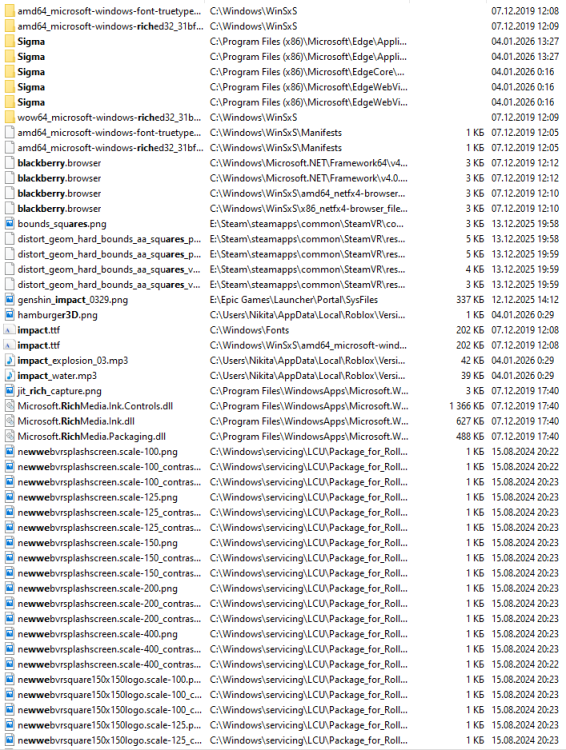566x750 pixels.
Task: Click the image icon of genshin_impact_0329.png
Action: [9, 300]
